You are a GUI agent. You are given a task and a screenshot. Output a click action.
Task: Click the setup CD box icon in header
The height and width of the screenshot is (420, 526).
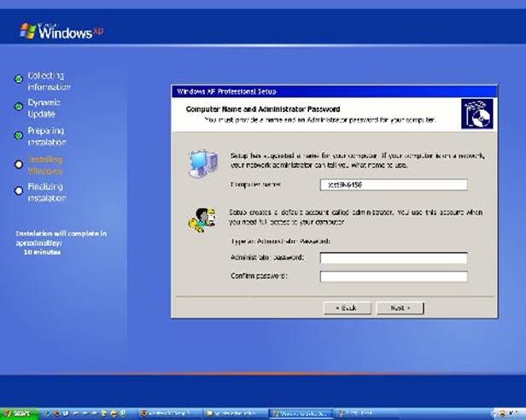(x=477, y=114)
